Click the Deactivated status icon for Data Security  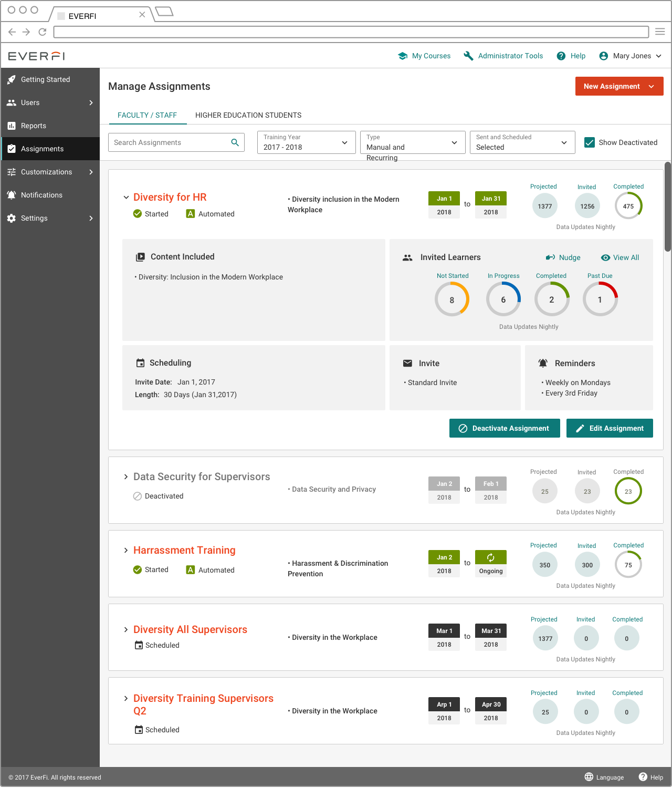138,496
